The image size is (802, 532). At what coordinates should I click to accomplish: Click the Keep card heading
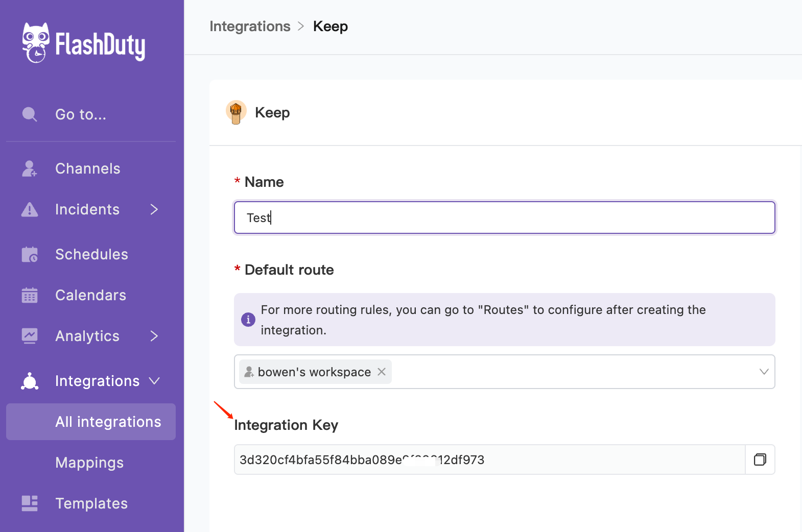tap(272, 112)
